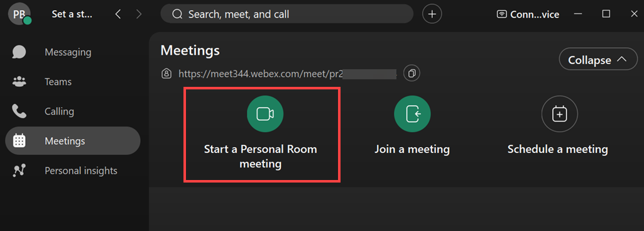Click the Calling phone icon
644x231 pixels.
click(19, 111)
